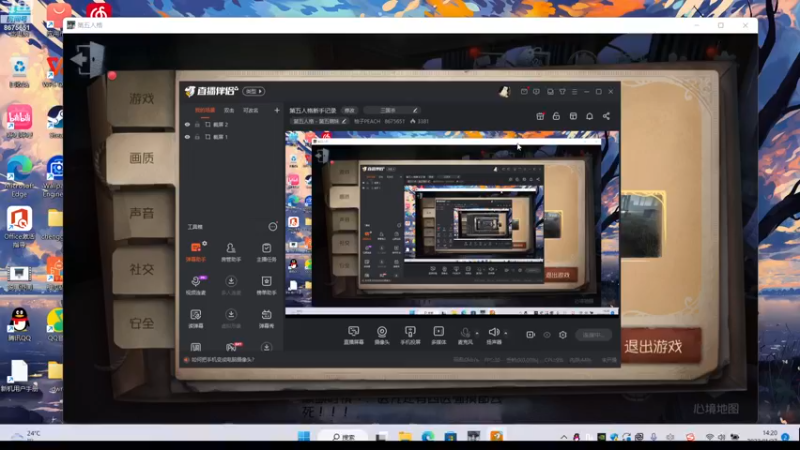Toggle the padlock icon beside the gift box

click(x=556, y=116)
